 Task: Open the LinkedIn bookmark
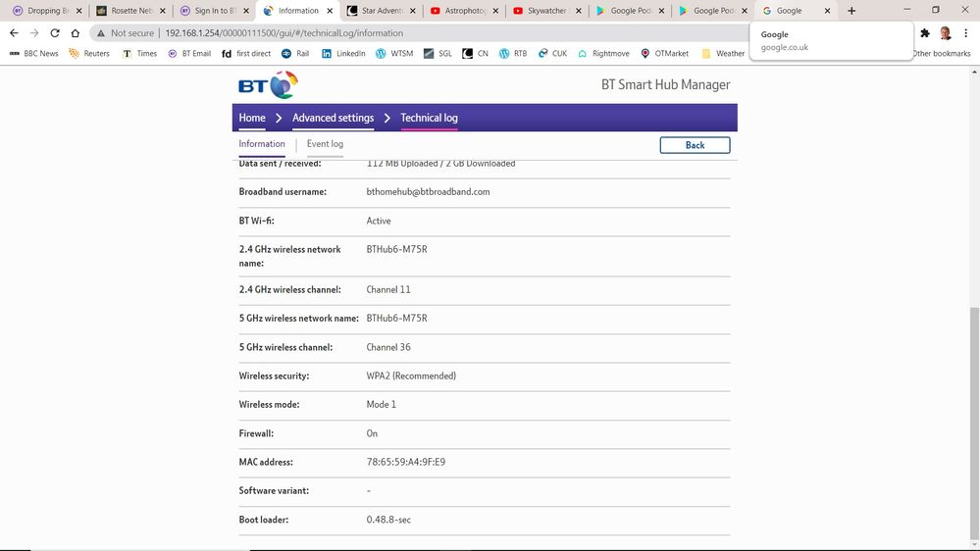click(x=342, y=53)
